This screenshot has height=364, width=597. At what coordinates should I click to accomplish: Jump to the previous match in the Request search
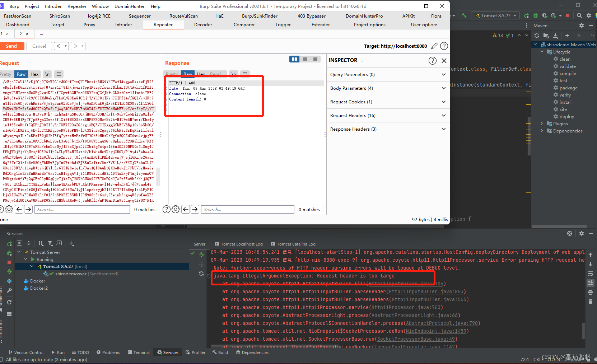pos(19,209)
